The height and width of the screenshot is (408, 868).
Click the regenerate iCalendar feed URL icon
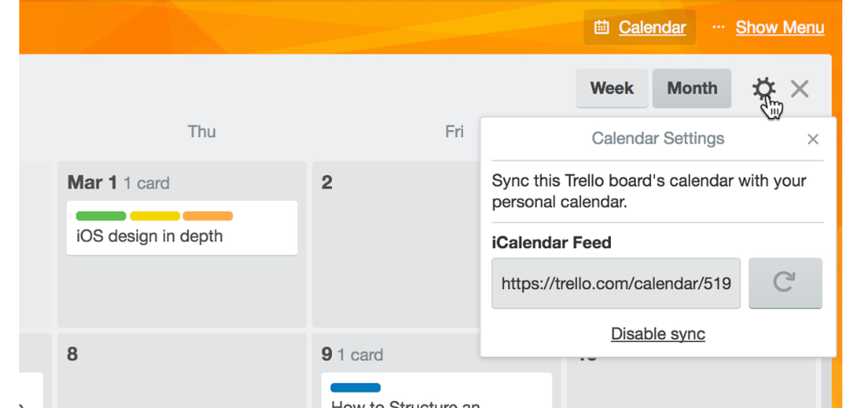point(785,283)
